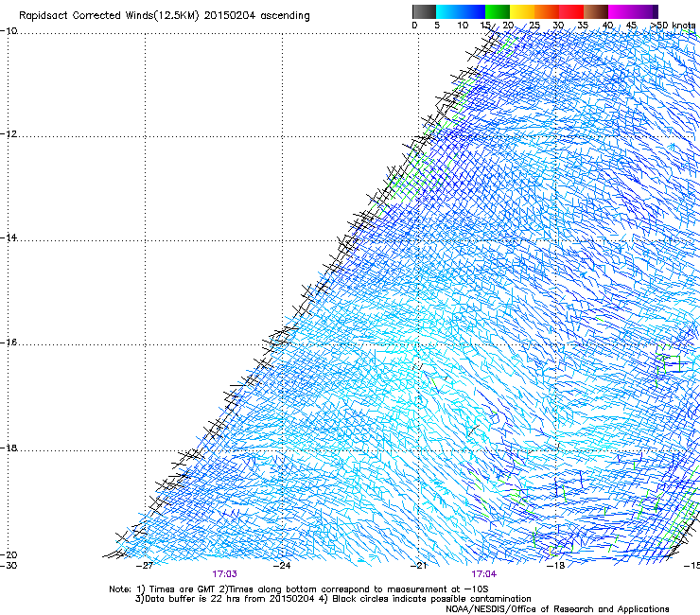The width and height of the screenshot is (700, 615).
Task: Click the gray 0-5 knots color band
Action: click(x=424, y=11)
